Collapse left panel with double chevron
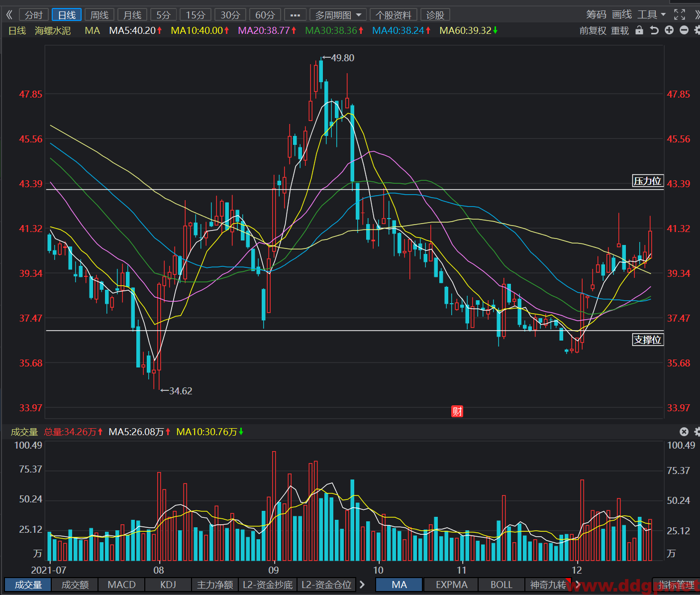This screenshot has width=700, height=595. [9, 15]
